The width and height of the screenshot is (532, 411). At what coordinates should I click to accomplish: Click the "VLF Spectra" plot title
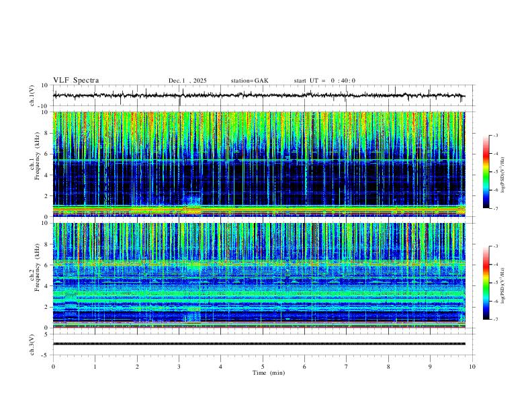coord(76,81)
